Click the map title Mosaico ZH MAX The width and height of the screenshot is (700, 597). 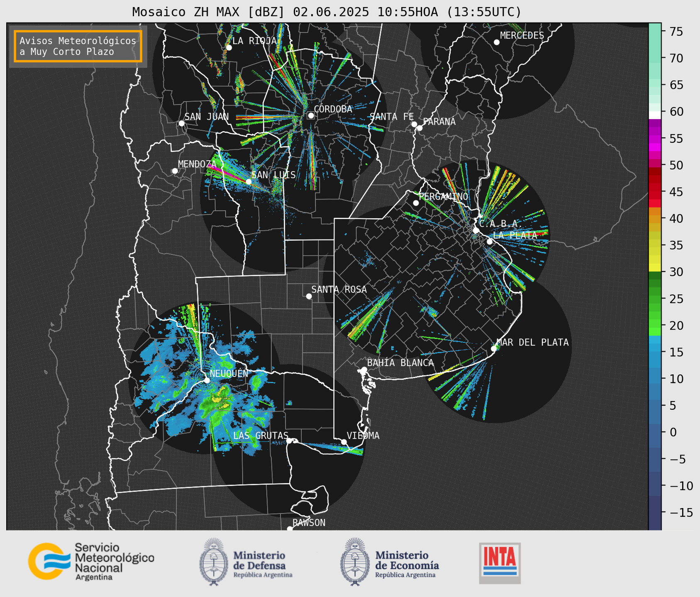pyautogui.click(x=326, y=12)
